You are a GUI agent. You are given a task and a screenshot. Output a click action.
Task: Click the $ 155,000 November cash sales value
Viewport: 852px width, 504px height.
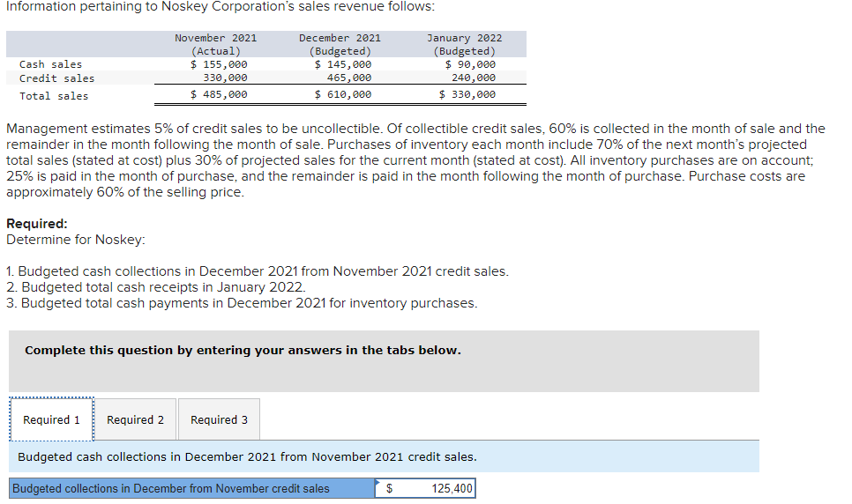[x=219, y=64]
